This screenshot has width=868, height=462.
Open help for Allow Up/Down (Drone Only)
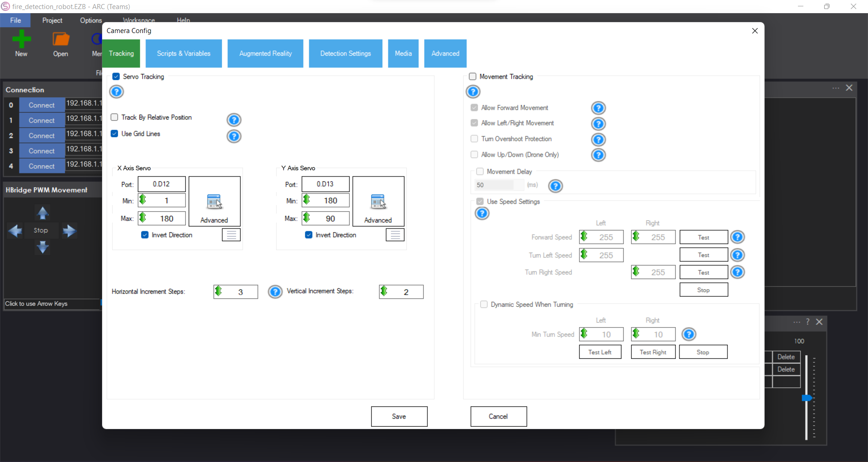pyautogui.click(x=598, y=155)
